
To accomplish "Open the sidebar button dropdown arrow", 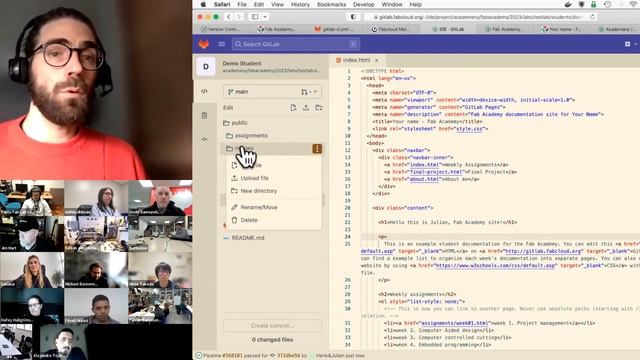I will 265,17.
